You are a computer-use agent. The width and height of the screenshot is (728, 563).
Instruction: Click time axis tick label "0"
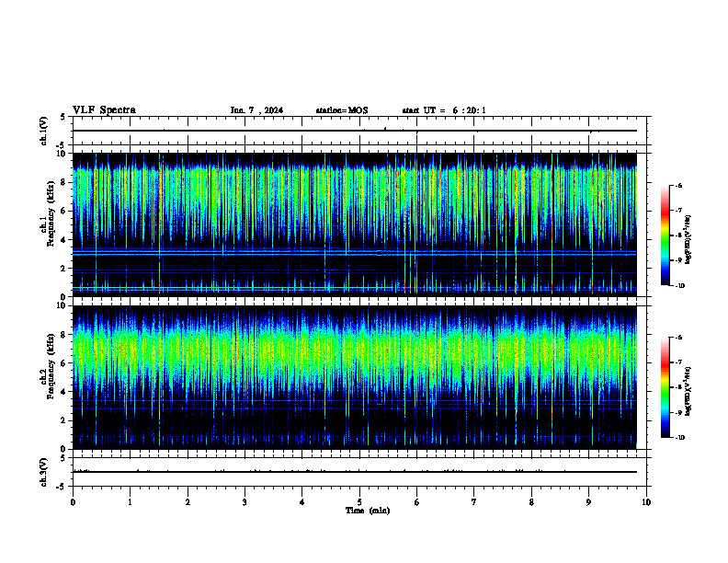coord(73,502)
